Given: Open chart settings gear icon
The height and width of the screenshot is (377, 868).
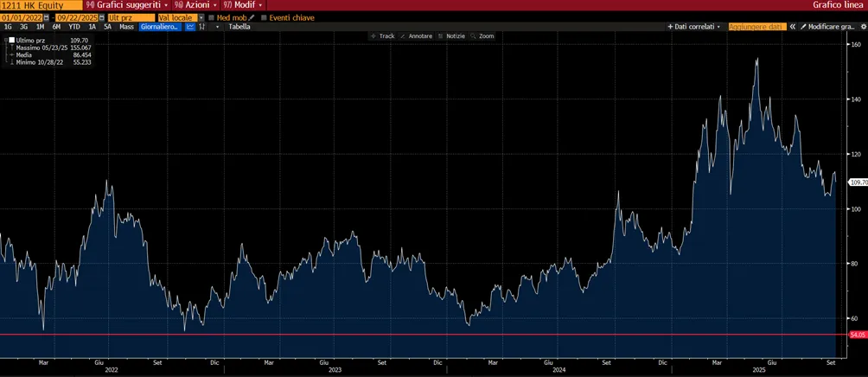Looking at the screenshot, I should click(863, 27).
